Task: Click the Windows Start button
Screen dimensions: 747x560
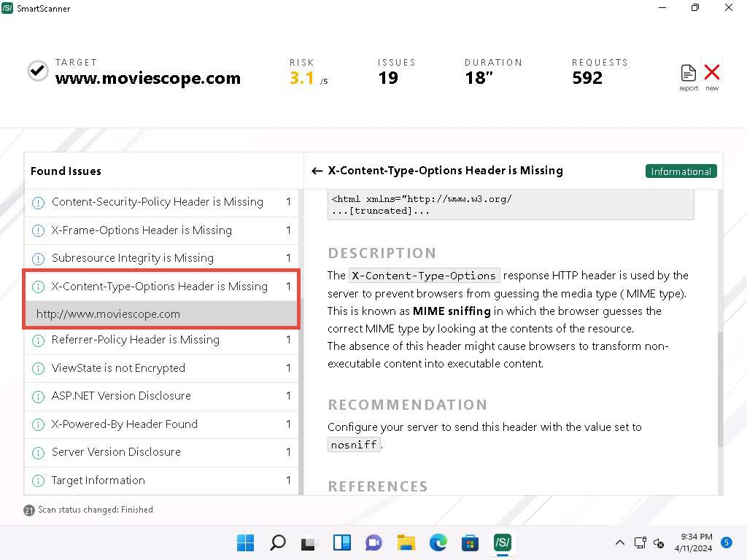Action: tap(246, 542)
